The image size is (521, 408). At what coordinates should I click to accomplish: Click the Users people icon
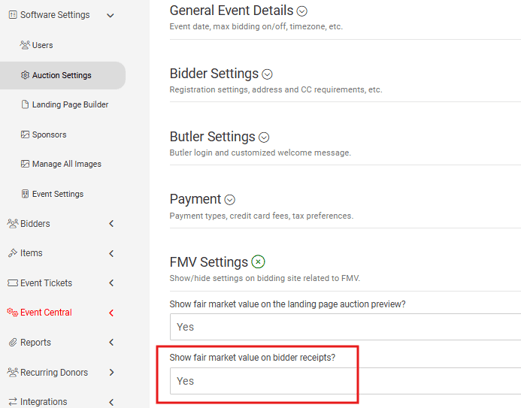tap(25, 45)
